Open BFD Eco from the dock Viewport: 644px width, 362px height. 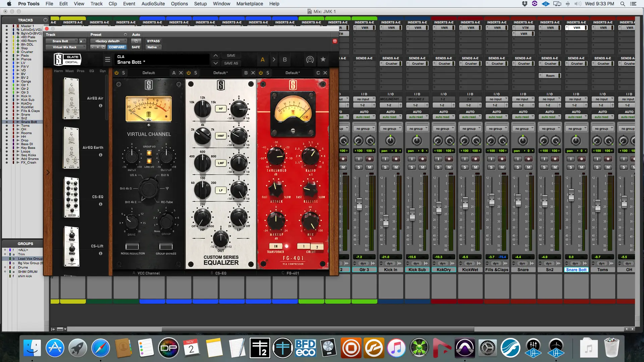pos(305,348)
